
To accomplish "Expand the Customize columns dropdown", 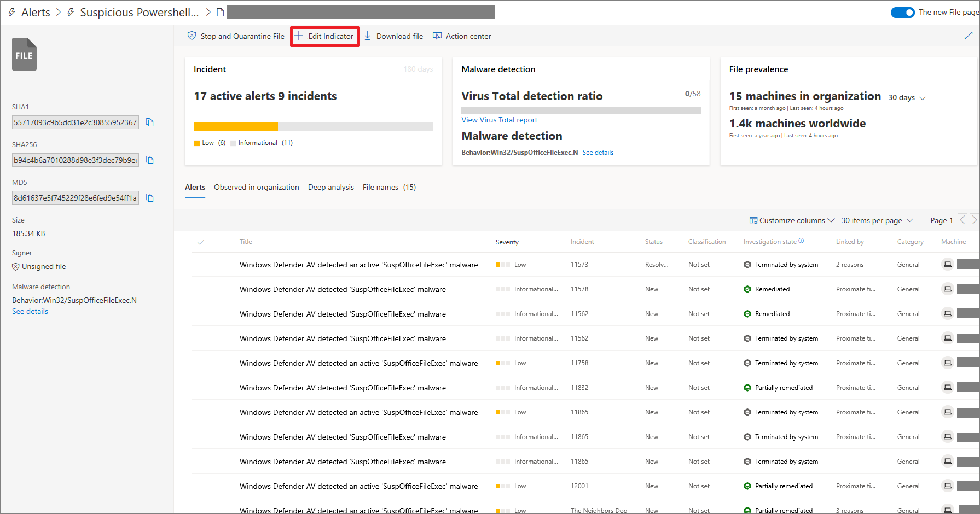I will click(x=792, y=220).
